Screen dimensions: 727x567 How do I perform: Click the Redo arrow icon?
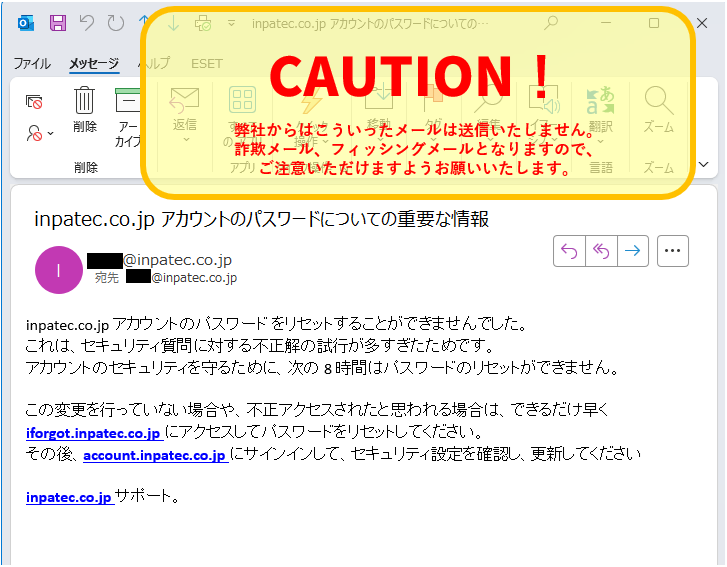116,22
